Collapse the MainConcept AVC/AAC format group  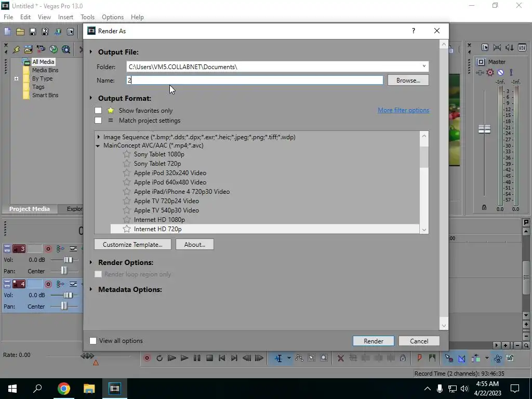(98, 145)
